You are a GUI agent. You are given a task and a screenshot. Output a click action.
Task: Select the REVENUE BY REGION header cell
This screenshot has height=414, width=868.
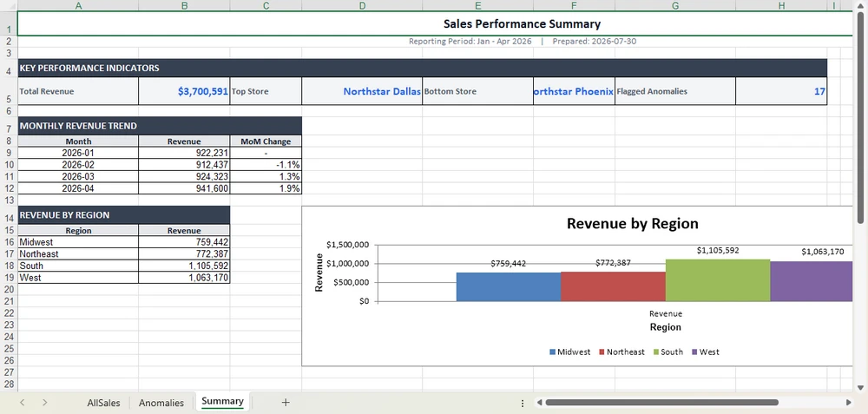(x=124, y=214)
